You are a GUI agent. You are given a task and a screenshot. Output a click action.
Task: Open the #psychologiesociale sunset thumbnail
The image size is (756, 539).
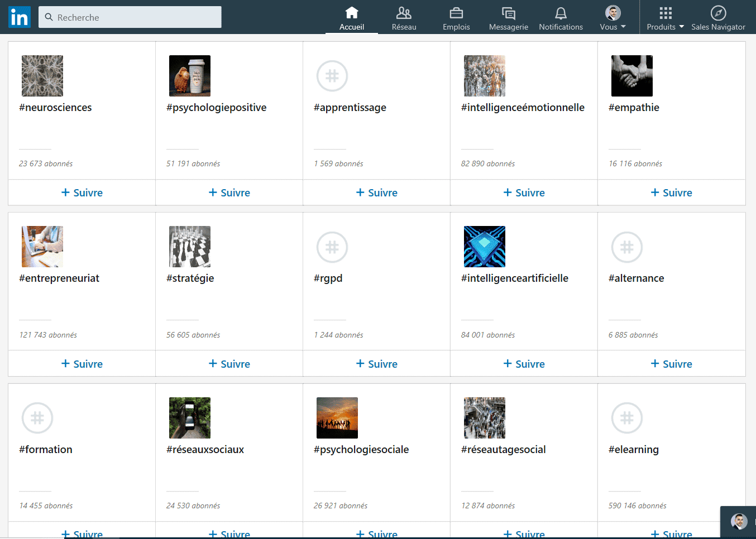click(x=337, y=418)
